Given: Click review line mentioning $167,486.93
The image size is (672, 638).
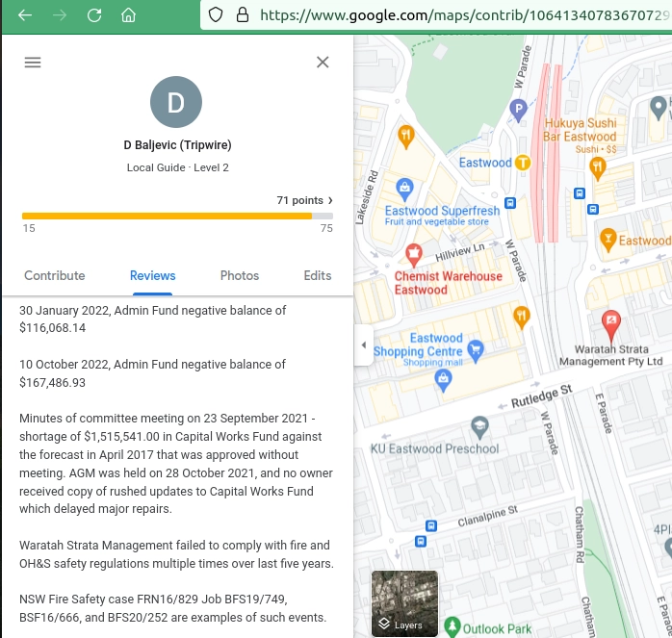Looking at the screenshot, I should point(152,373).
